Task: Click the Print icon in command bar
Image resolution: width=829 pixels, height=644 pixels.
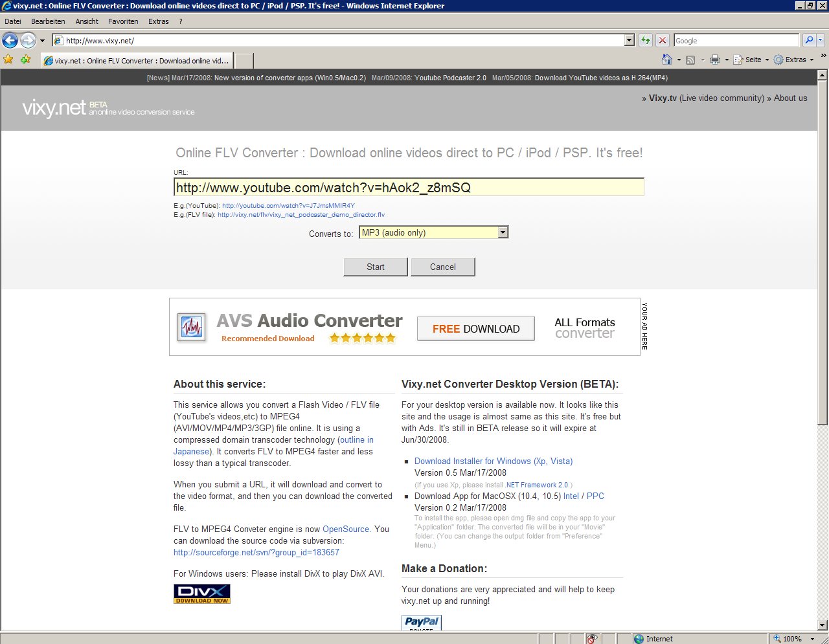Action: pyautogui.click(x=715, y=60)
